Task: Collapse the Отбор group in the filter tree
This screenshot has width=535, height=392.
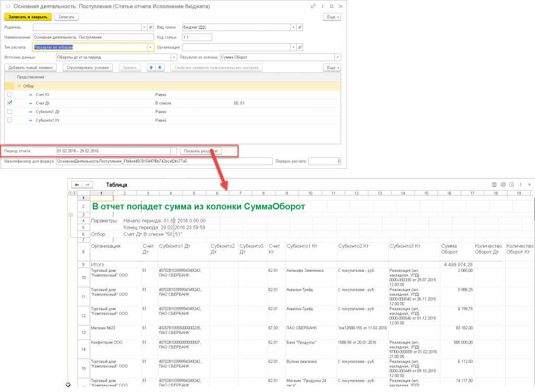Action: (x=19, y=86)
